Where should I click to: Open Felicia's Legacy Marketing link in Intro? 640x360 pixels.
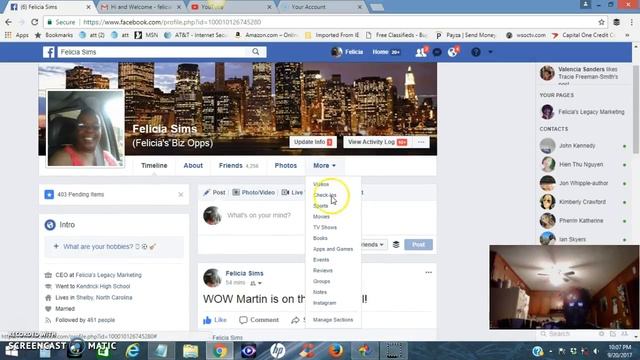coord(109,275)
